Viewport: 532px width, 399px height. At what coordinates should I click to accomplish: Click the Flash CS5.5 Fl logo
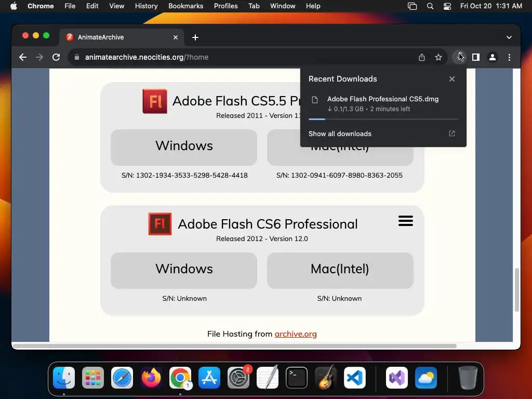pos(155,101)
